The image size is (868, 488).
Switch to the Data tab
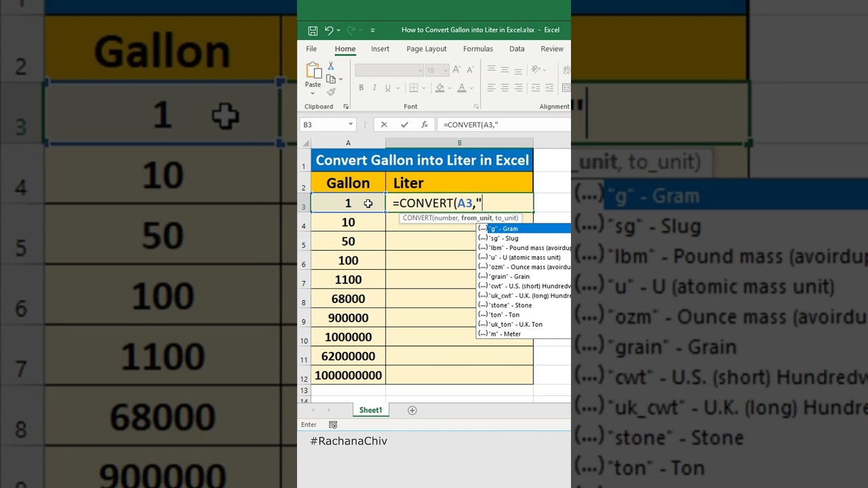[517, 49]
